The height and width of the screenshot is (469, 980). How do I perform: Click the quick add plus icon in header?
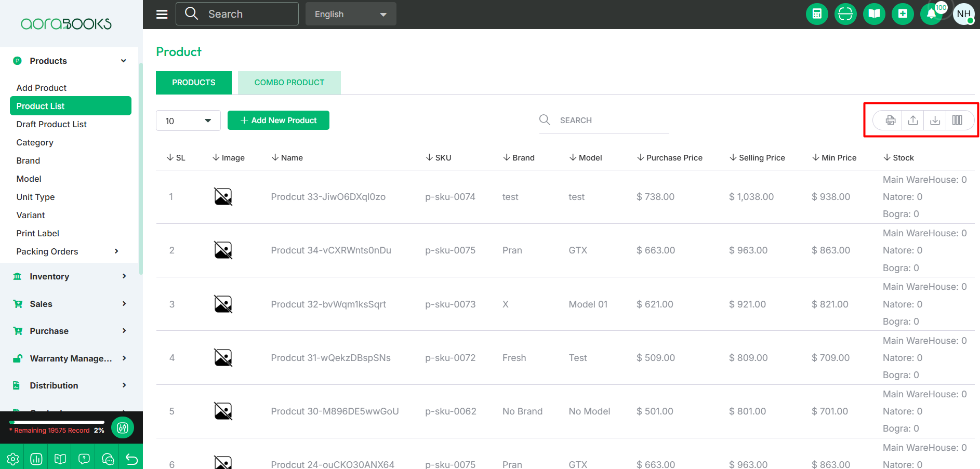(903, 14)
